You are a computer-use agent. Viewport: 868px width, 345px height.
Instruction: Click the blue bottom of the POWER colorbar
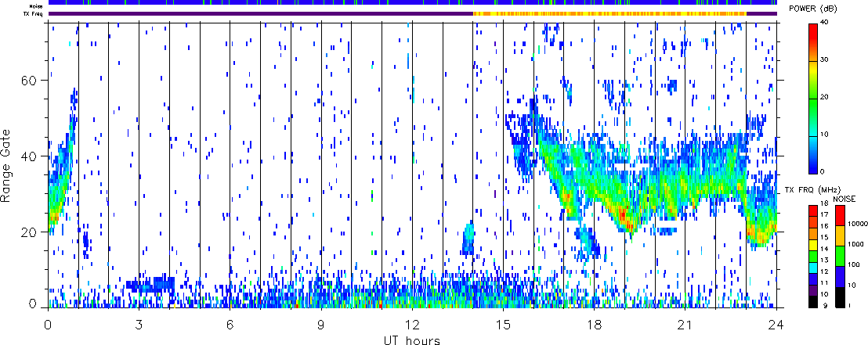[x=815, y=166]
